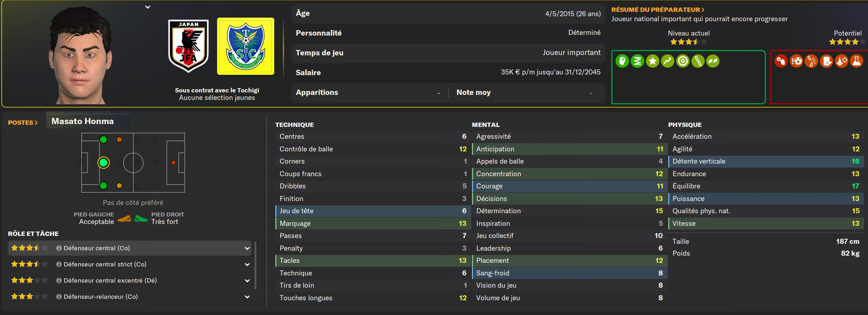The height and width of the screenshot is (315, 868).
Task: Click the orange broken-chain con icon
Action: (x=811, y=61)
